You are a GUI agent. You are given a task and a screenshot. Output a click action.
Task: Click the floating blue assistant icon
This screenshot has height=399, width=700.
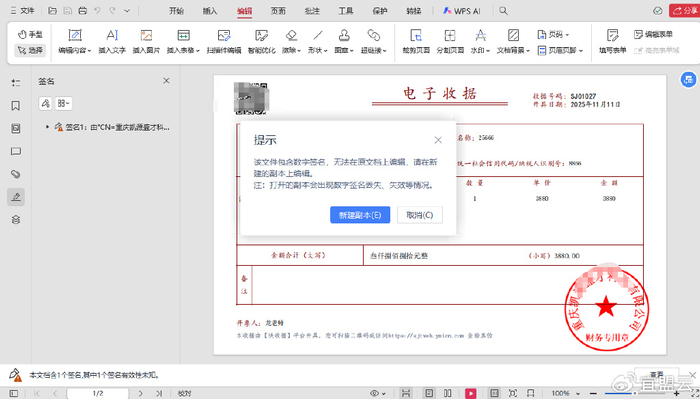[688, 80]
